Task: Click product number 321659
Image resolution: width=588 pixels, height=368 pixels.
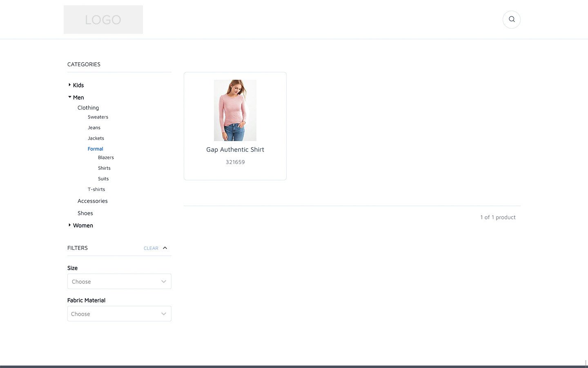Action: click(x=235, y=162)
